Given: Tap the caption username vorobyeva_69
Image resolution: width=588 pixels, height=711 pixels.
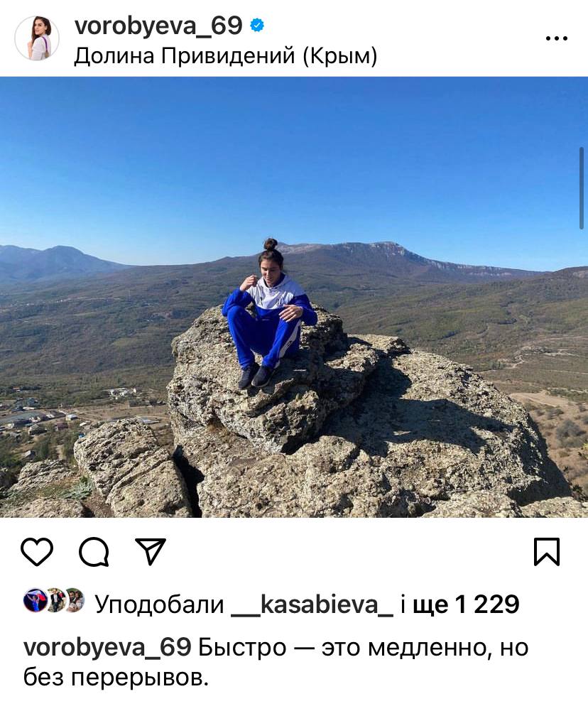Looking at the screenshot, I should 107,648.
